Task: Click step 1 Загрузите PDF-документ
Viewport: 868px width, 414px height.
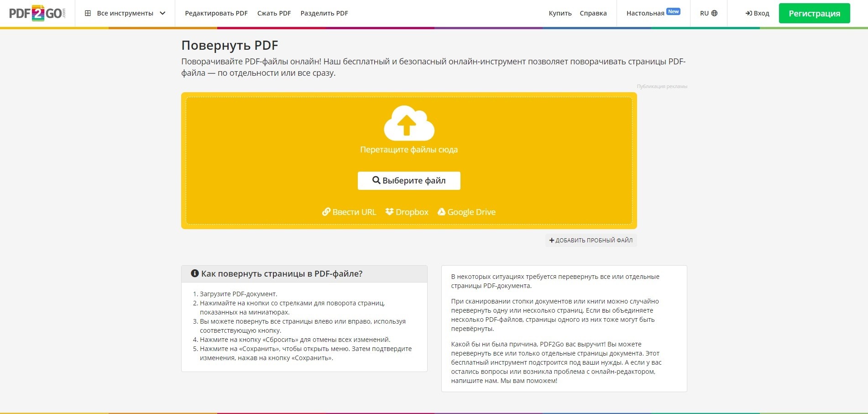Action: 238,294
